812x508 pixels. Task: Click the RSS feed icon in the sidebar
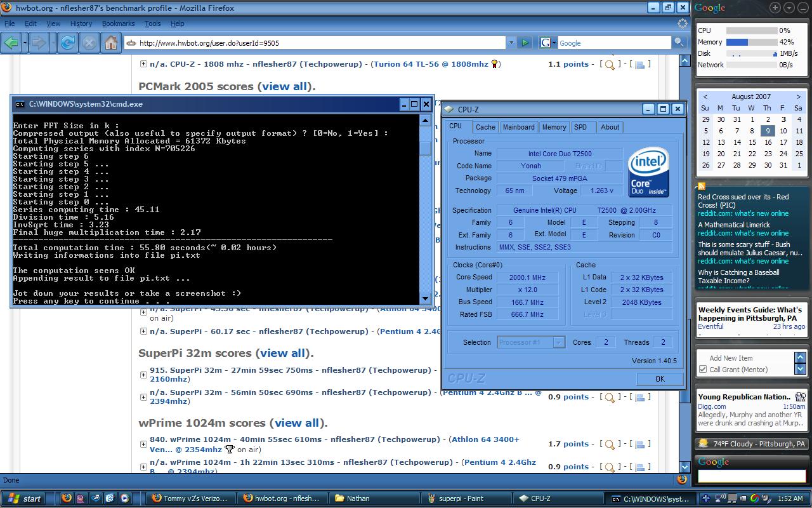pos(702,186)
